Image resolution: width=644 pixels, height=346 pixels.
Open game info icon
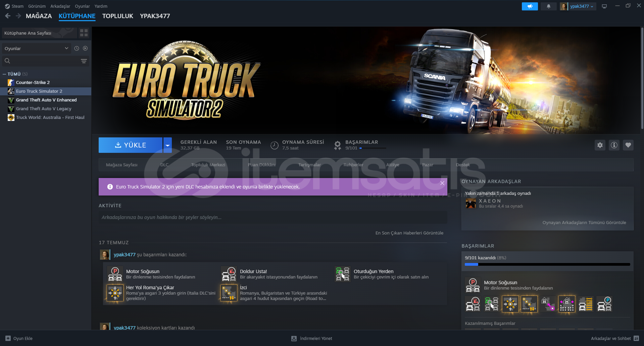pos(614,145)
